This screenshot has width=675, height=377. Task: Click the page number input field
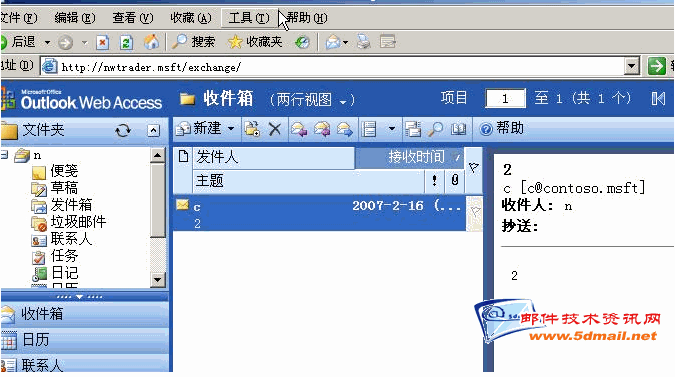coord(505,99)
